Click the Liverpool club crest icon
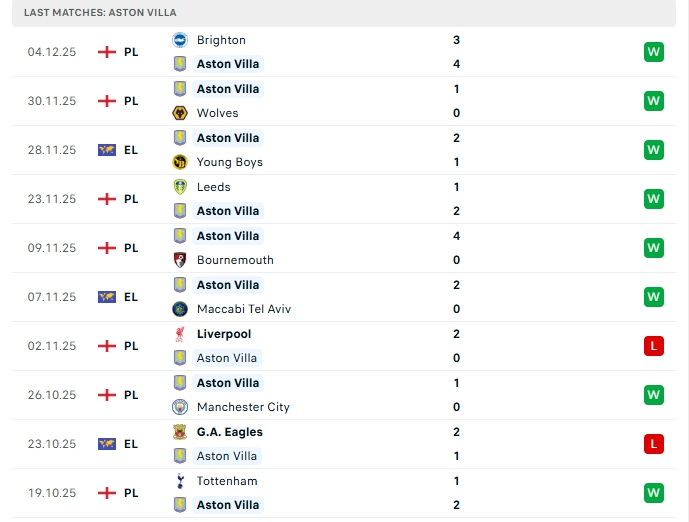689x522 pixels. click(x=180, y=334)
